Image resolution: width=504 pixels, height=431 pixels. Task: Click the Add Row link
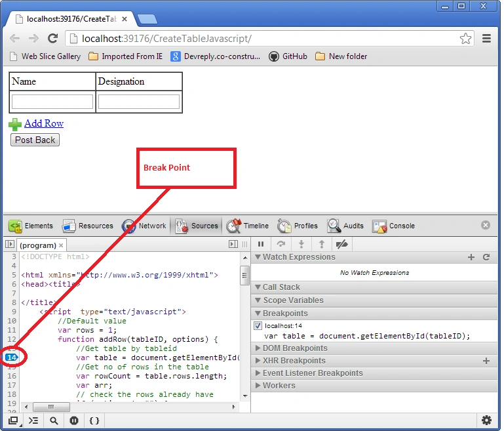(44, 123)
